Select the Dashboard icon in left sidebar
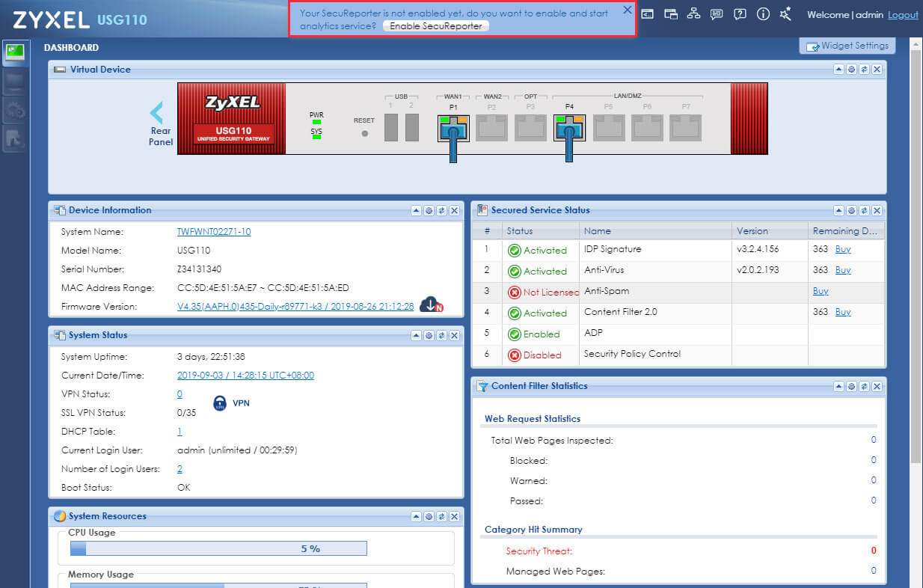 tap(15, 52)
